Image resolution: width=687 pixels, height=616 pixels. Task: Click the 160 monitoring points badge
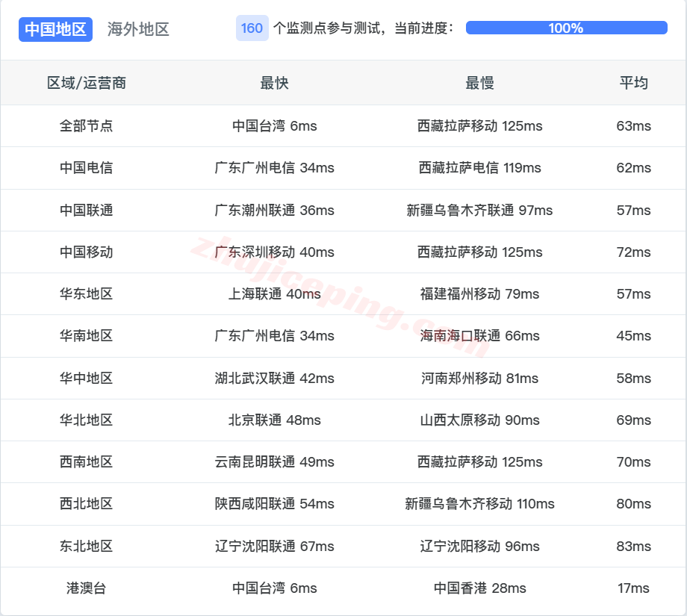[x=252, y=28]
